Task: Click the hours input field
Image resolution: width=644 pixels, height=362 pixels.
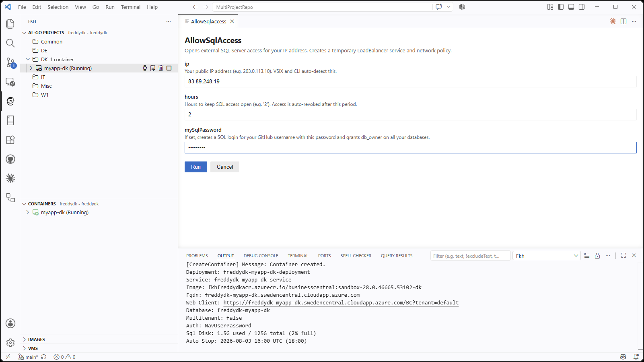Action: pos(410,114)
